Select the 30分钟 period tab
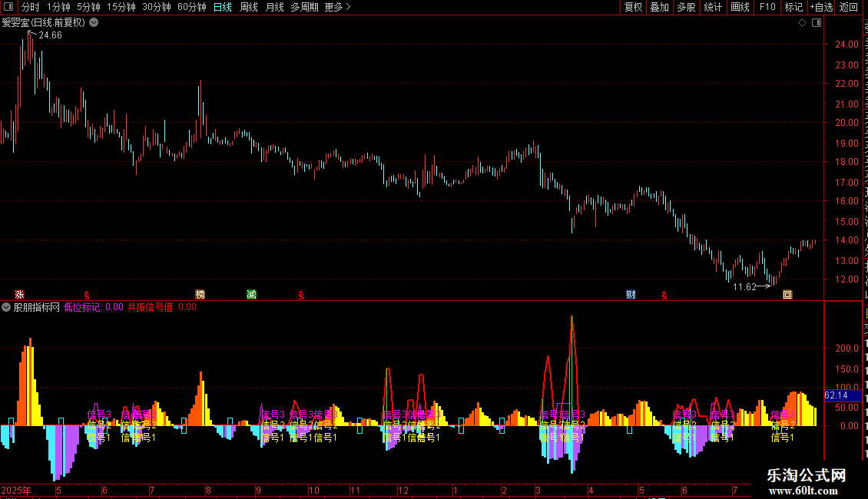 click(157, 7)
